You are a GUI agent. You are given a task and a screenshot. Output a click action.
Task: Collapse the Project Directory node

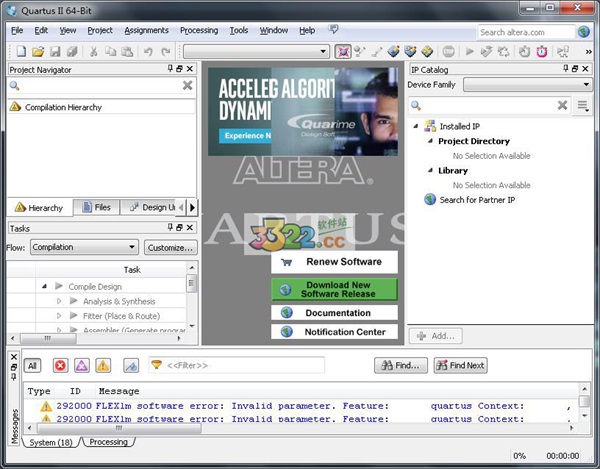pos(430,141)
